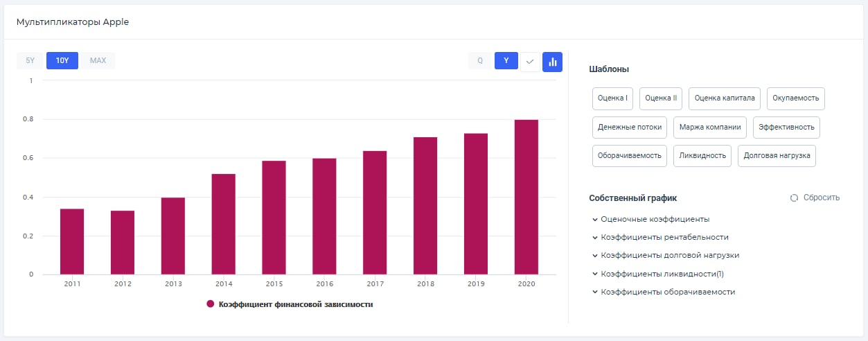Viewport: 868px width, 341px height.
Task: Apply the Долговая нагрузка template
Action: tap(777, 156)
